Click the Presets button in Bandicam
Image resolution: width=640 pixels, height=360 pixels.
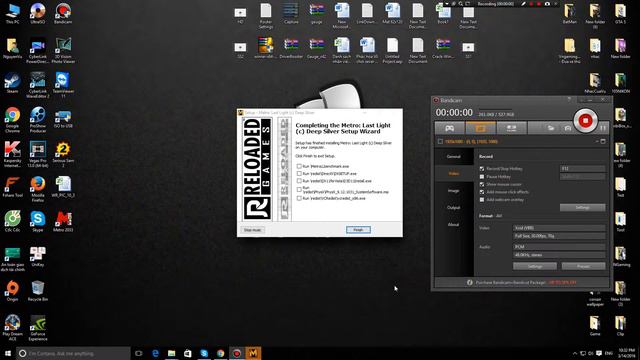583,266
